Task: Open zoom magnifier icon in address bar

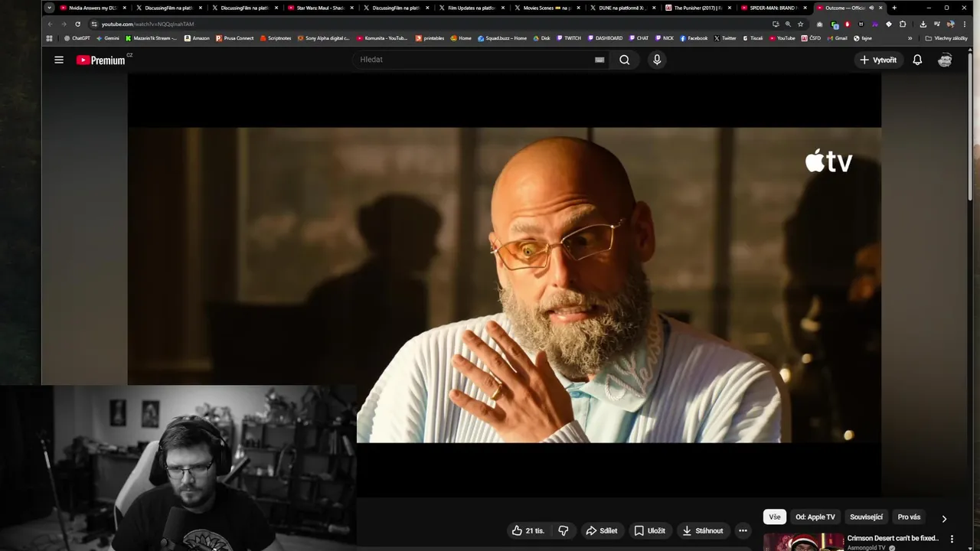Action: 788,24
